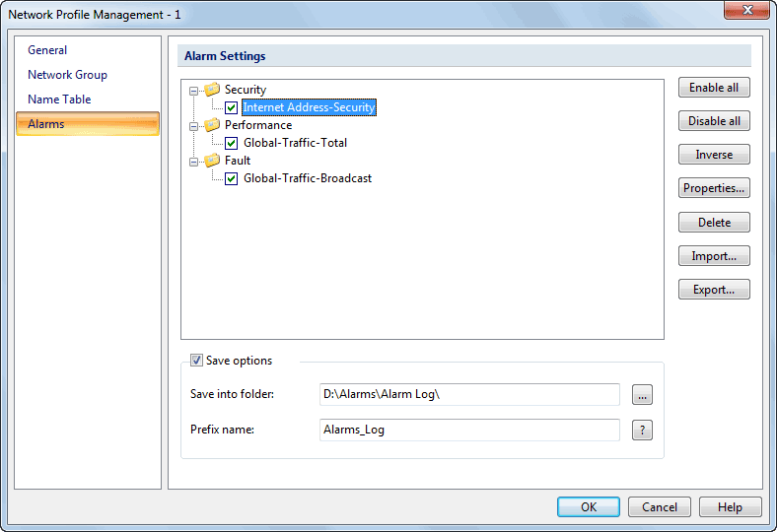Click the Enable all button

point(714,88)
